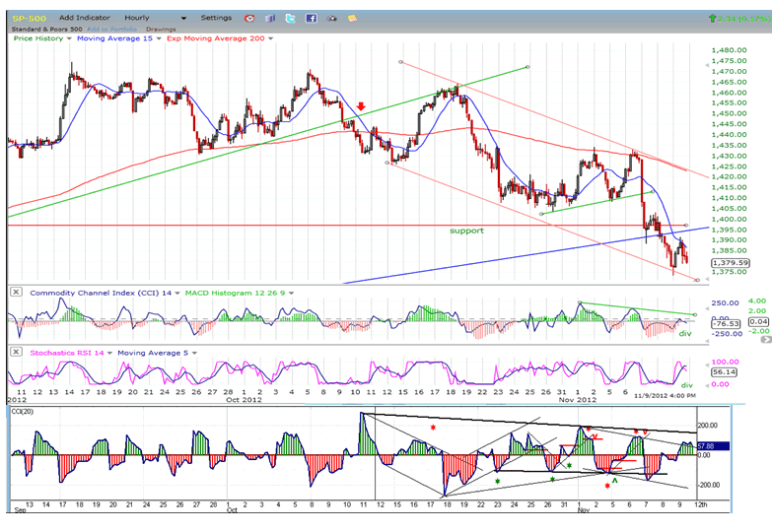Click the SP-500 ticker symbol
The height and width of the screenshot is (532, 772).
point(27,18)
